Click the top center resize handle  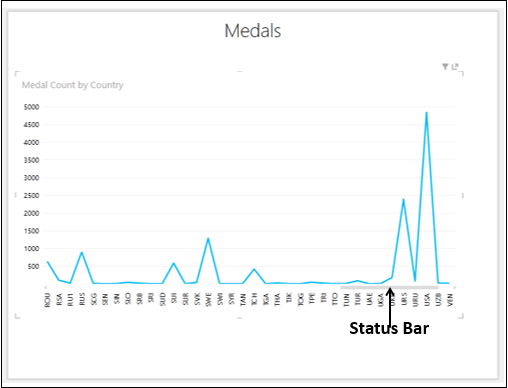click(239, 71)
